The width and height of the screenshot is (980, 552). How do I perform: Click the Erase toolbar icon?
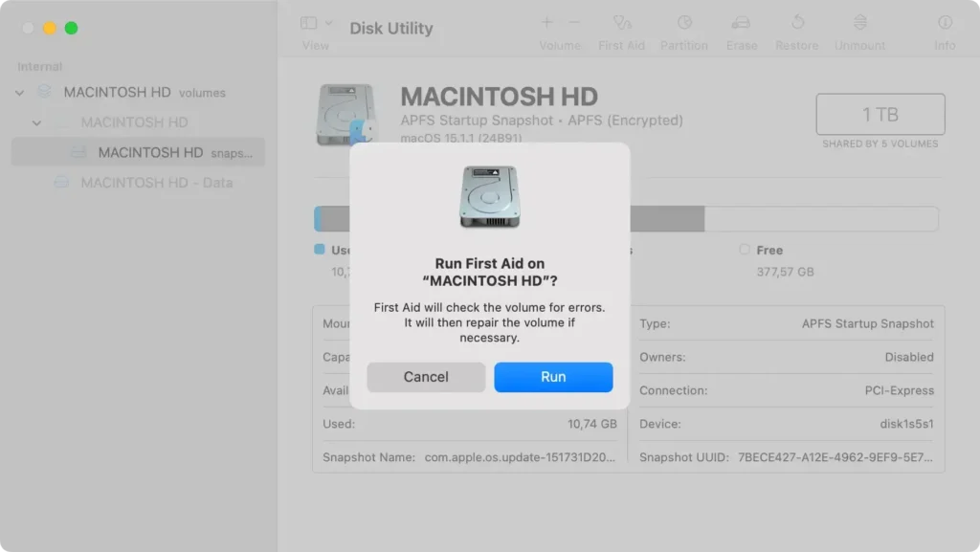pyautogui.click(x=742, y=23)
